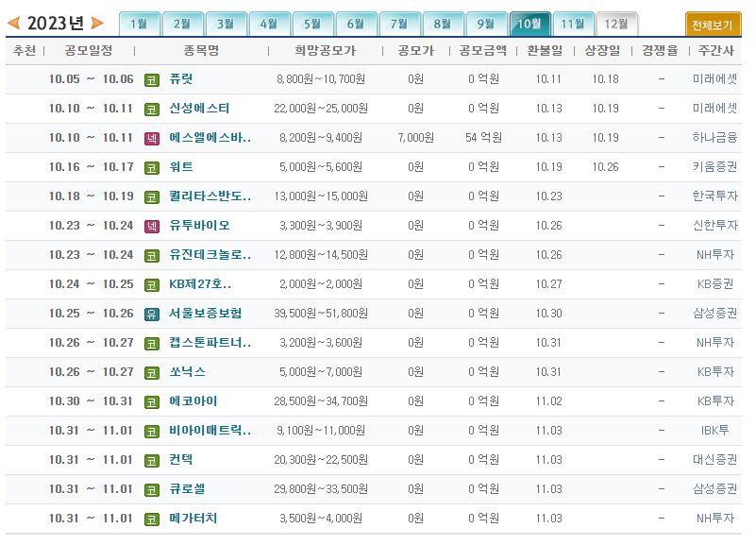
Task: Click the 환불일 column header
Action: (x=545, y=51)
